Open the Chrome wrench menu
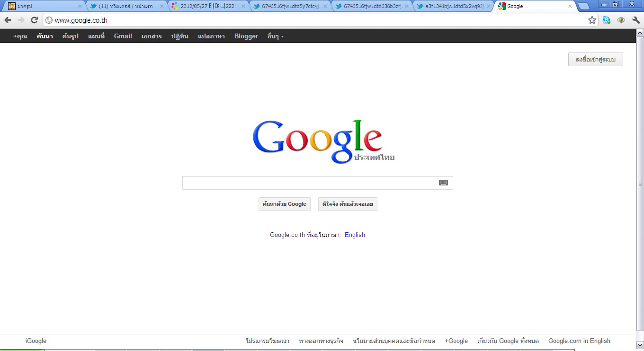This screenshot has width=644, height=351. [636, 20]
